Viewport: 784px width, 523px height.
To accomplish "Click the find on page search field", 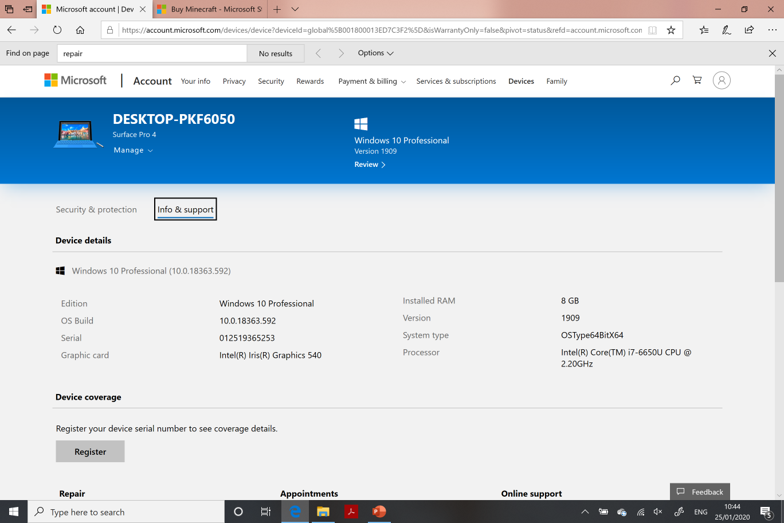I will 152,54.
